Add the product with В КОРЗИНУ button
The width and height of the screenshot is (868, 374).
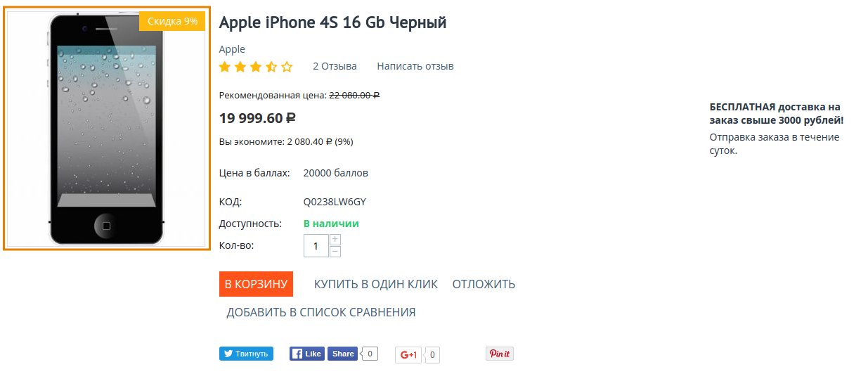(256, 284)
